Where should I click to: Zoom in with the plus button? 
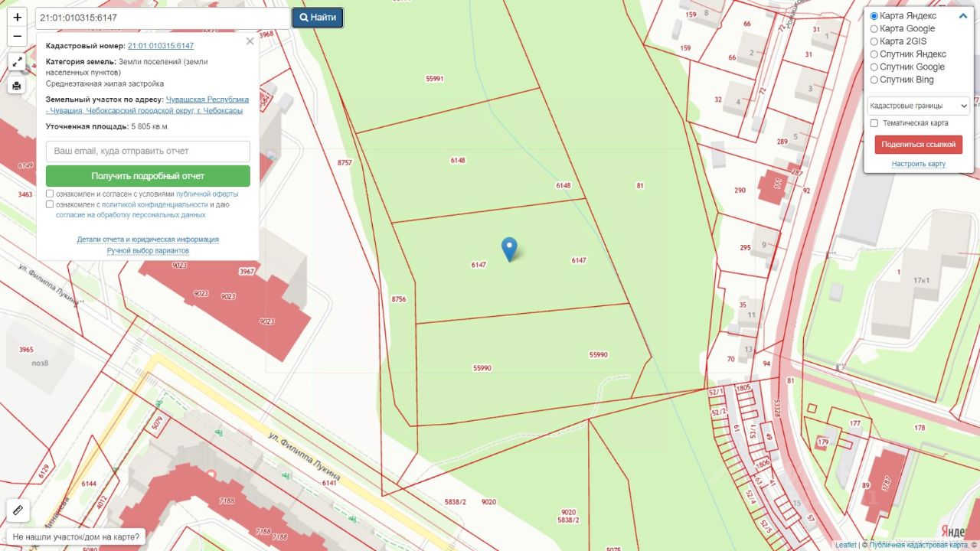point(17,17)
